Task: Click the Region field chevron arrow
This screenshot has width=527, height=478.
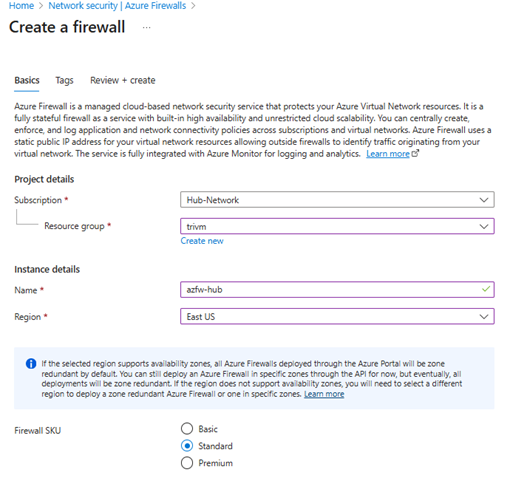Action: (484, 317)
